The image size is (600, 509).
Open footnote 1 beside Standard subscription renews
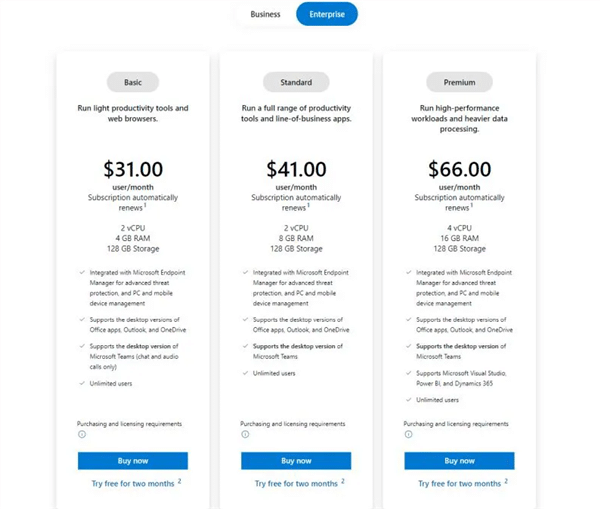click(x=309, y=206)
